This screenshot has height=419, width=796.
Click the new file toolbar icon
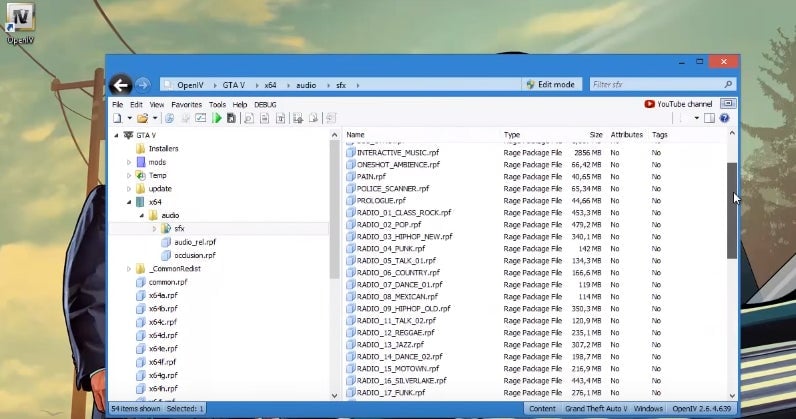[117, 118]
